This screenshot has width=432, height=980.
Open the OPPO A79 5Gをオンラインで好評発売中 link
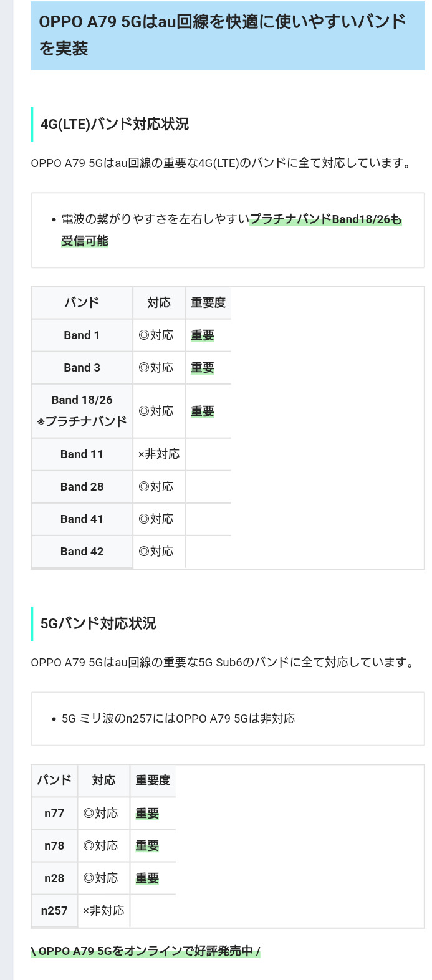(x=146, y=951)
